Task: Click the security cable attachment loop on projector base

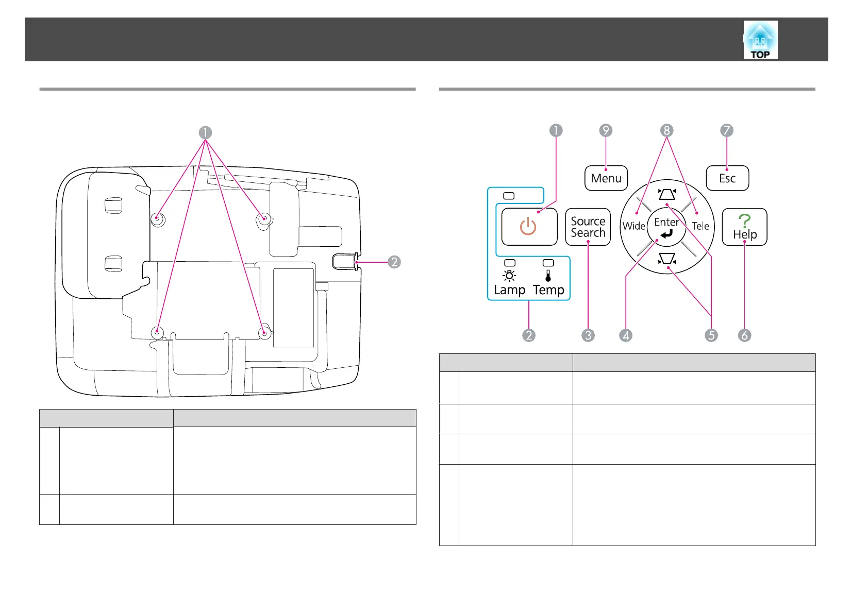Action: point(345,262)
